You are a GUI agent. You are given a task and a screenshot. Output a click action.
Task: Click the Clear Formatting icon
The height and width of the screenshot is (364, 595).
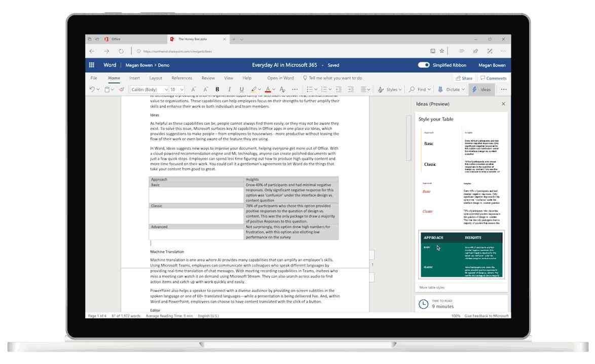coord(282,89)
